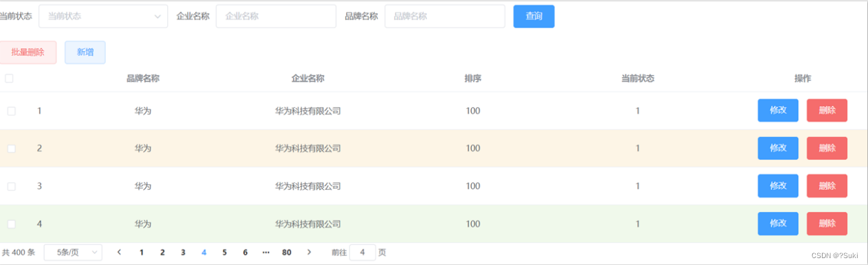Click the 批量删除 button

[x=28, y=52]
